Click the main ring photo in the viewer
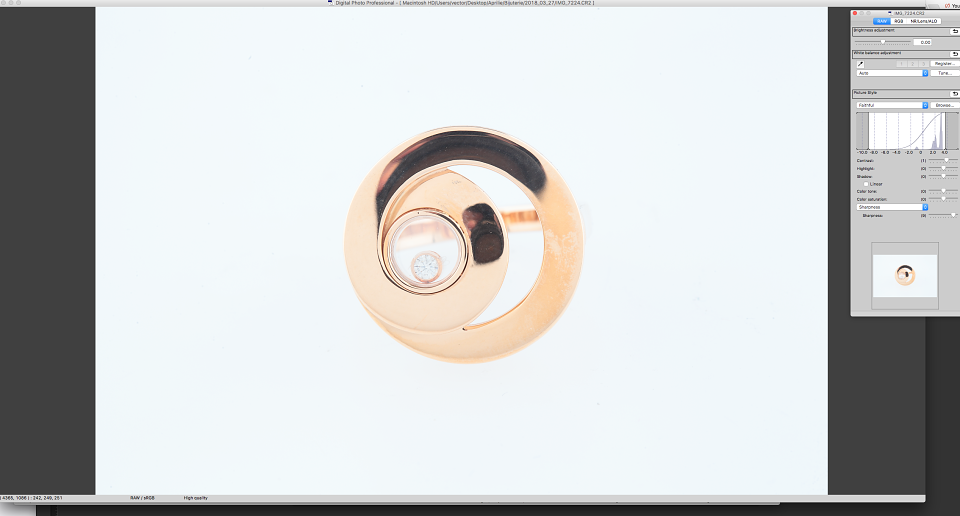The width and height of the screenshot is (960, 516). pos(462,251)
